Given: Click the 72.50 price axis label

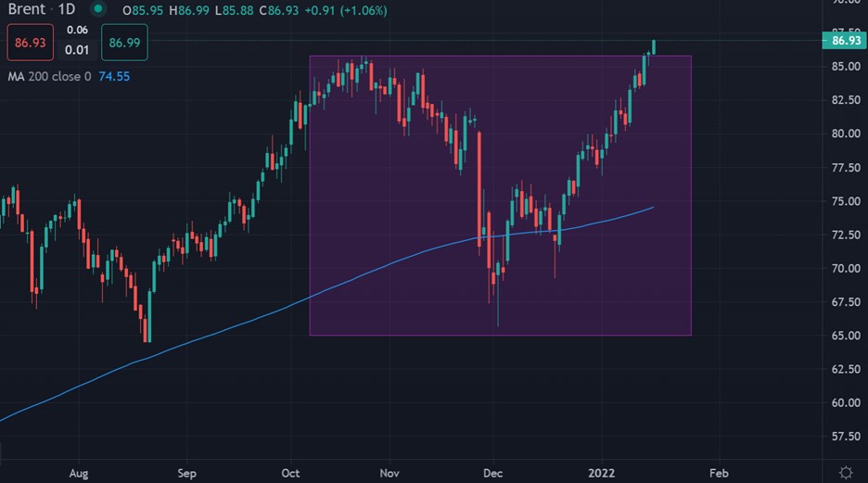Looking at the screenshot, I should pyautogui.click(x=846, y=235).
